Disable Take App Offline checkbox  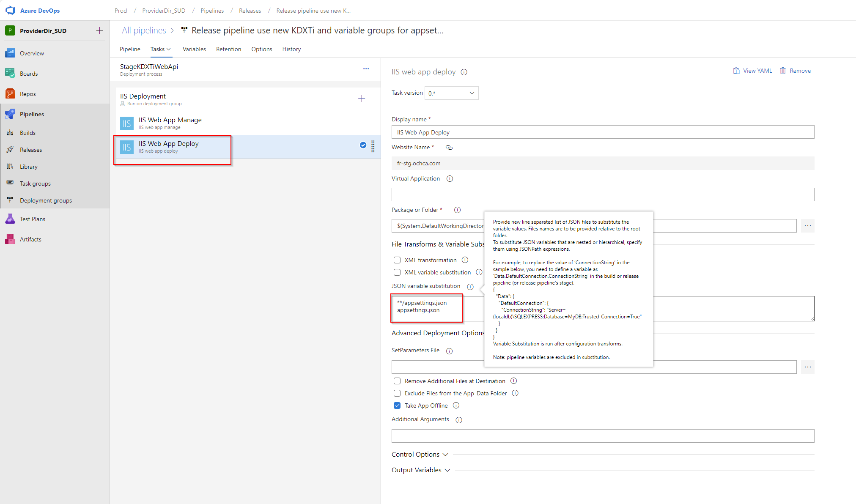tap(397, 405)
